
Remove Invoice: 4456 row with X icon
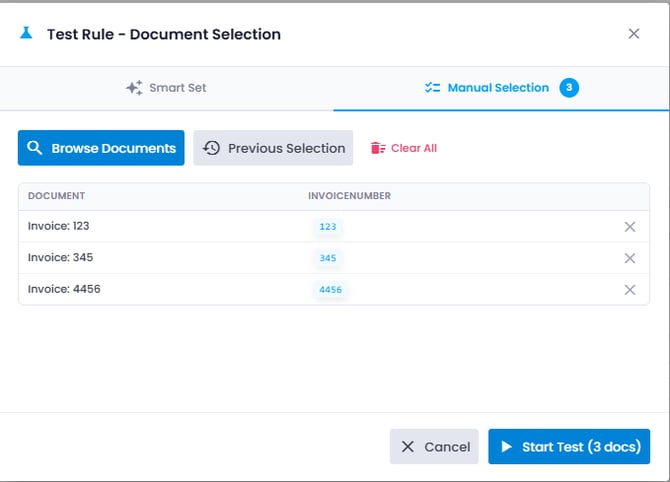[x=630, y=290]
